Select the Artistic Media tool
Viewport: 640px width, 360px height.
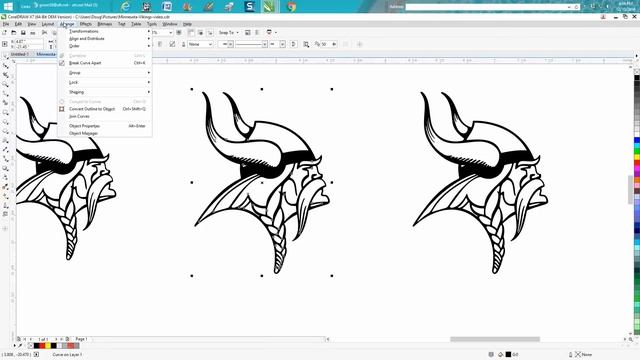coord(5,103)
